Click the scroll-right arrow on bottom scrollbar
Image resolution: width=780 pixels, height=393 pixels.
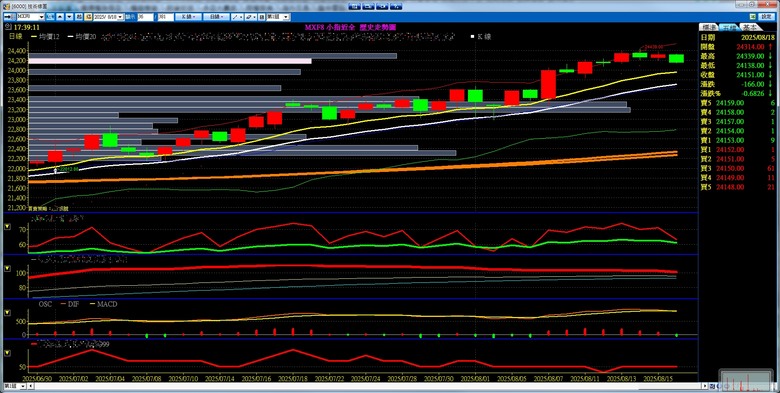click(705, 386)
